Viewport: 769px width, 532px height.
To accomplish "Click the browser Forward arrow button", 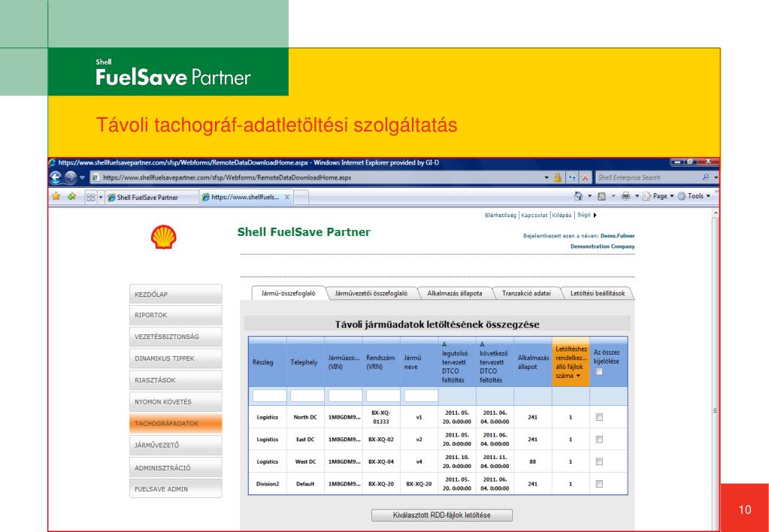I will click(71, 177).
